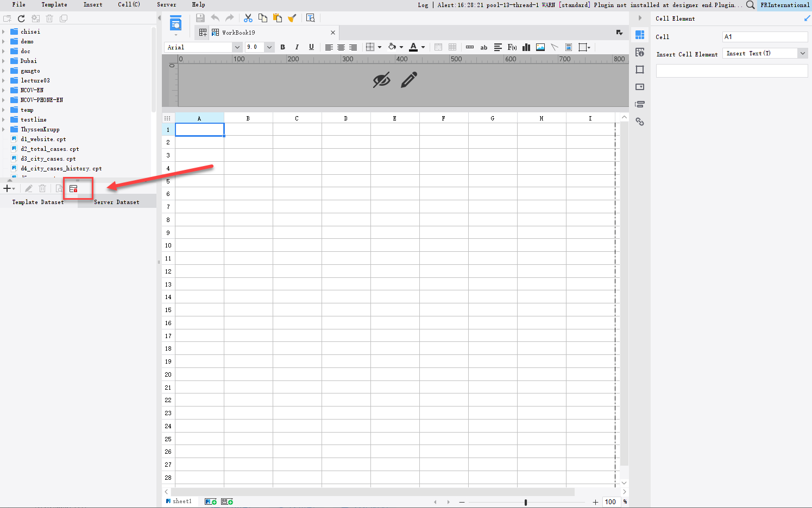Click the FRInternational button
This screenshot has height=508, width=812.
click(x=784, y=5)
